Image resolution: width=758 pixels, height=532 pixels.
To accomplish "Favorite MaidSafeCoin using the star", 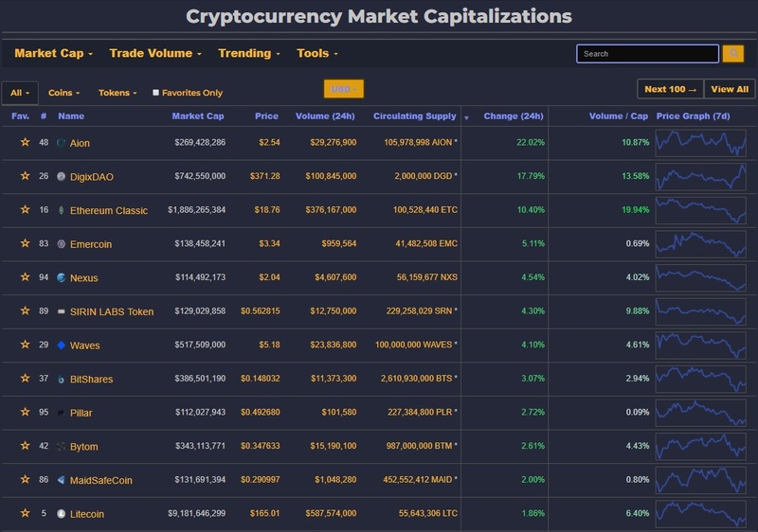I will 26,479.
